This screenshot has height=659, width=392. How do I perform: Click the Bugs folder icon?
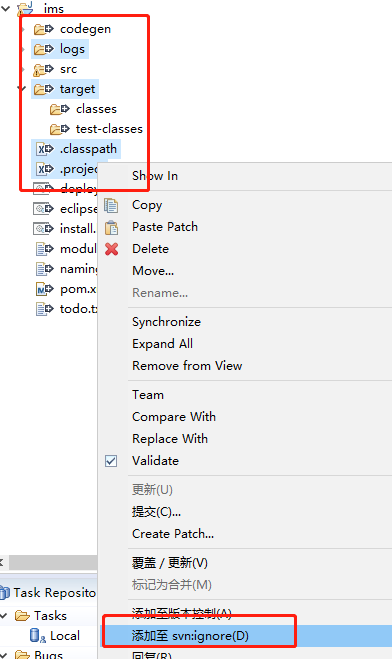(22, 654)
